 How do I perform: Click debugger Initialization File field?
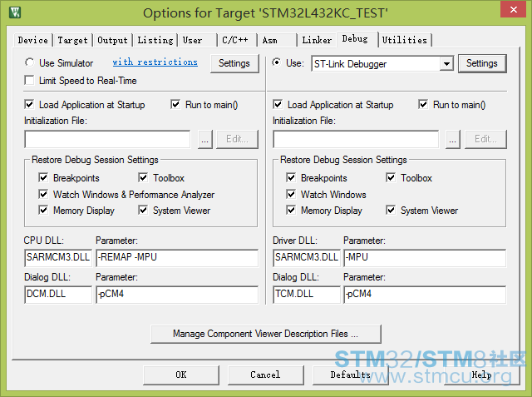click(356, 139)
